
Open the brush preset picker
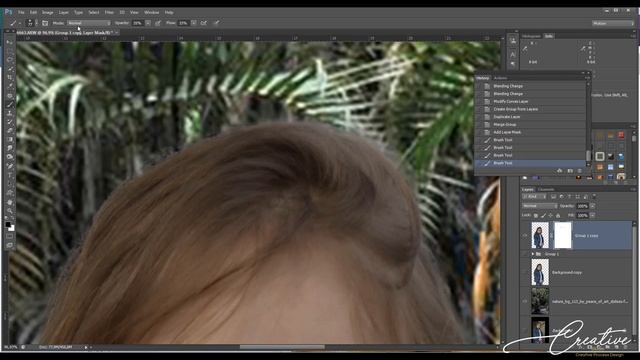[32, 23]
